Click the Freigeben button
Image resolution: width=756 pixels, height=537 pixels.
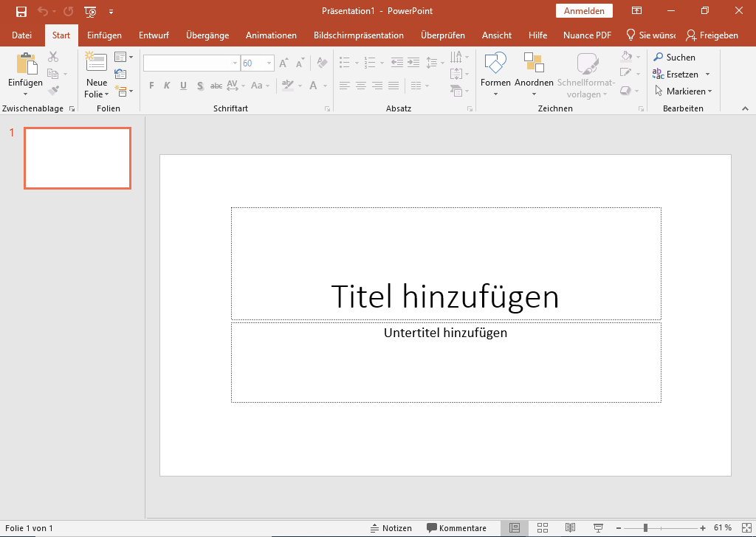pyautogui.click(x=712, y=35)
